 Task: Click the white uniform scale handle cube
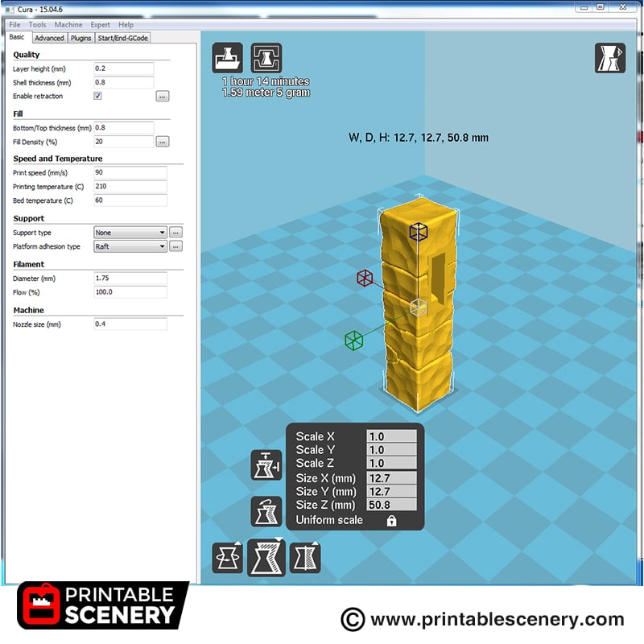click(418, 308)
